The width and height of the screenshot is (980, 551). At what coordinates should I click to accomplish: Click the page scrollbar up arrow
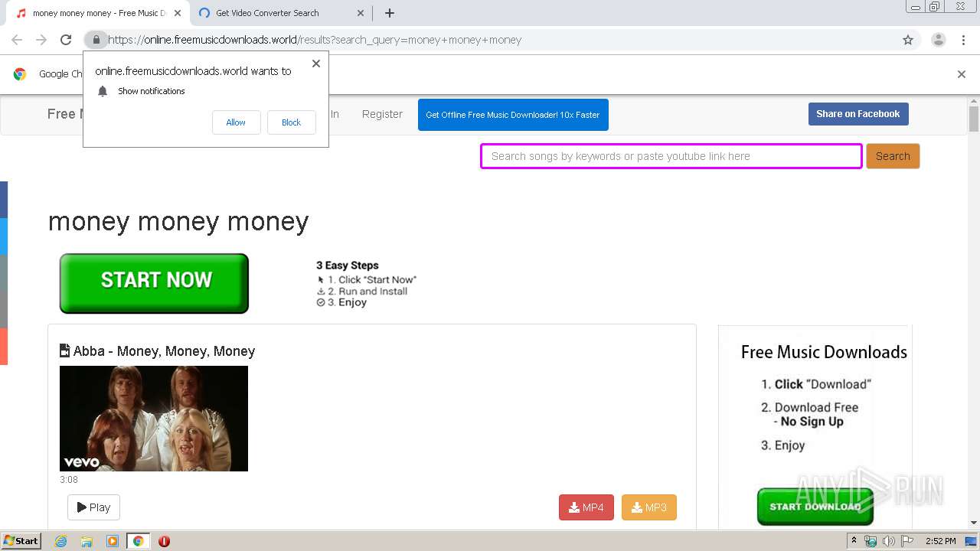coord(974,100)
